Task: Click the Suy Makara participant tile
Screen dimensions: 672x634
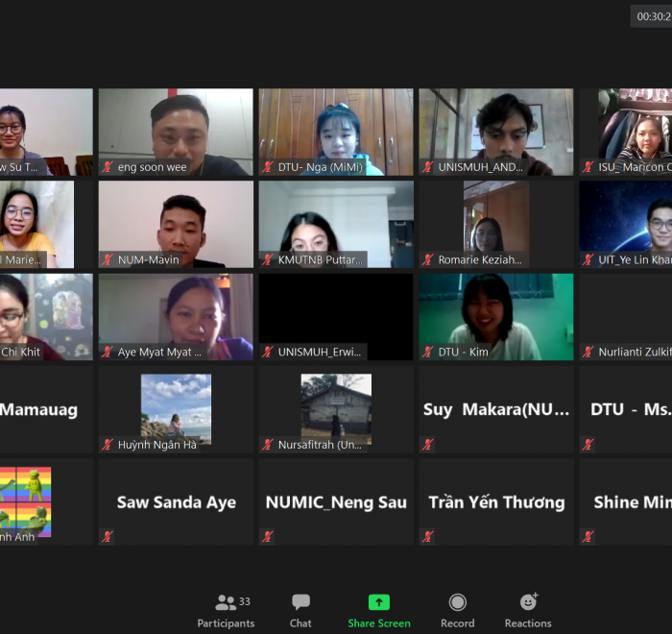Action: point(495,410)
